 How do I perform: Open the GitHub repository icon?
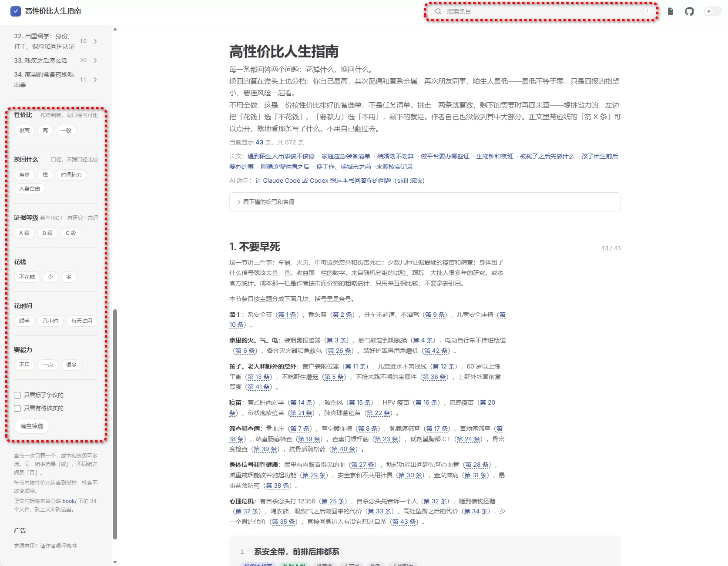click(x=689, y=11)
